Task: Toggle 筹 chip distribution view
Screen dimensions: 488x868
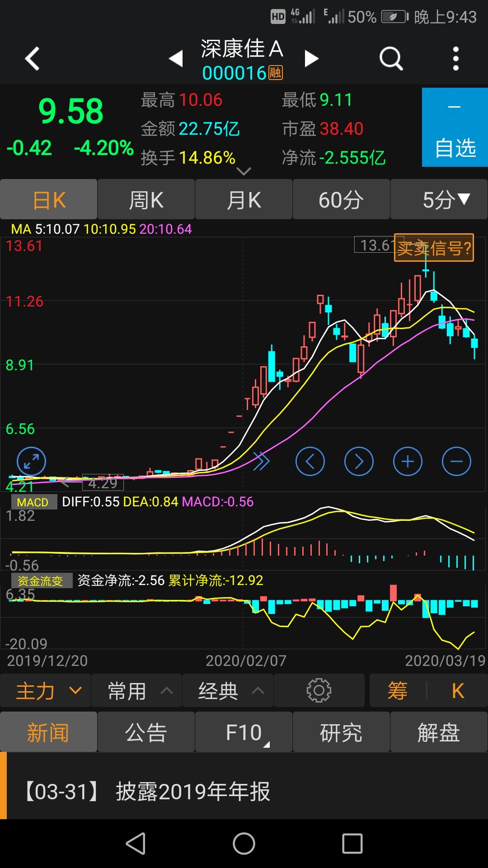Action: point(398,691)
